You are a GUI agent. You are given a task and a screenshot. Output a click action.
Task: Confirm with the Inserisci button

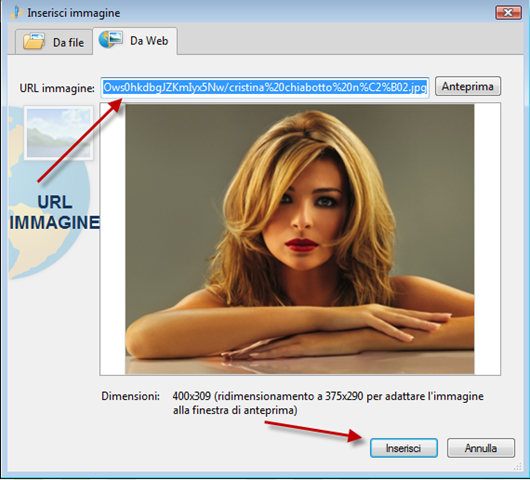click(x=404, y=448)
